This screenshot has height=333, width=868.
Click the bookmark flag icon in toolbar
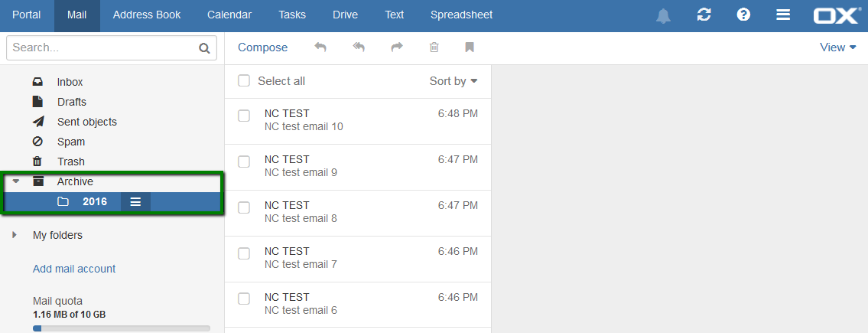point(470,47)
